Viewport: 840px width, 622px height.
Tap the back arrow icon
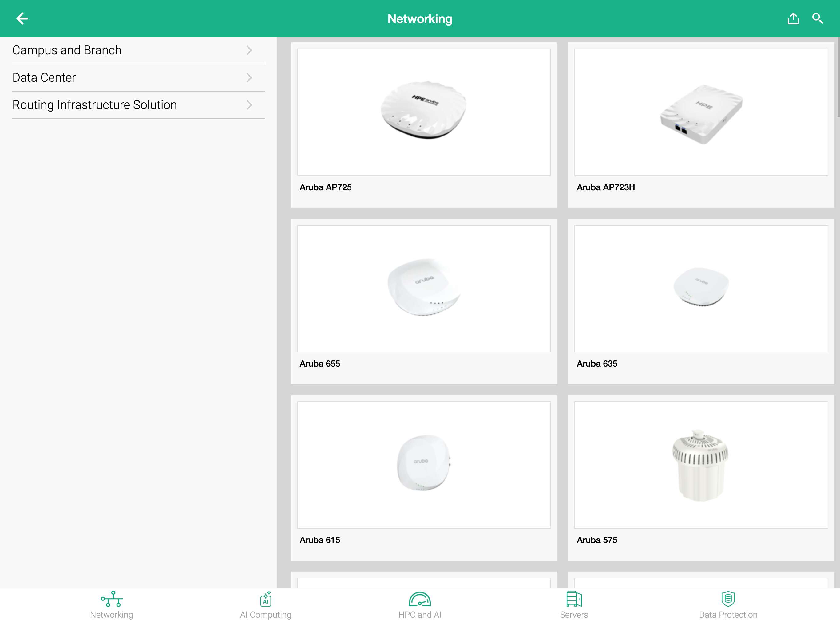coord(22,18)
